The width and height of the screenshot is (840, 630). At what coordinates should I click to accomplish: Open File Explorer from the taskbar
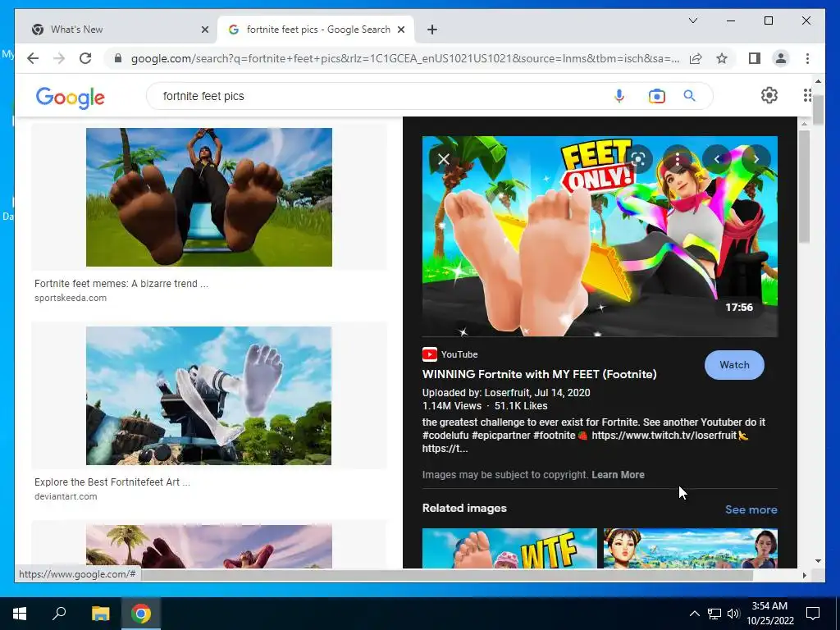pyautogui.click(x=100, y=614)
